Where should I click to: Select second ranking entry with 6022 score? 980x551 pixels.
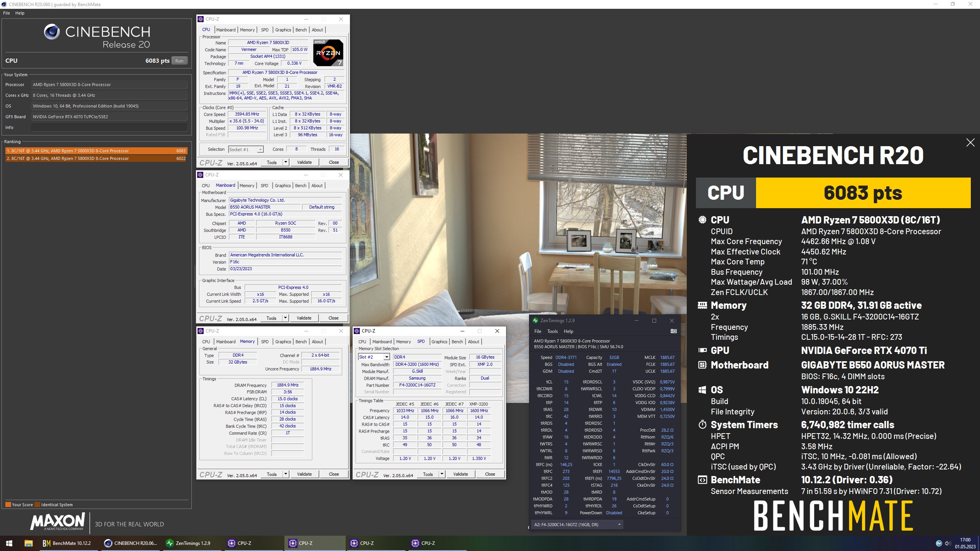tap(96, 158)
